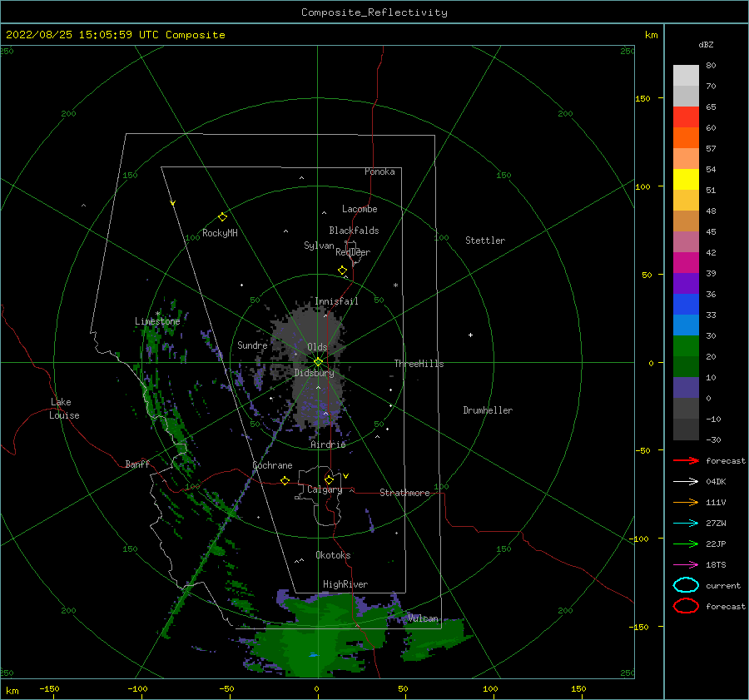Click the Vulcan city label

[423, 618]
